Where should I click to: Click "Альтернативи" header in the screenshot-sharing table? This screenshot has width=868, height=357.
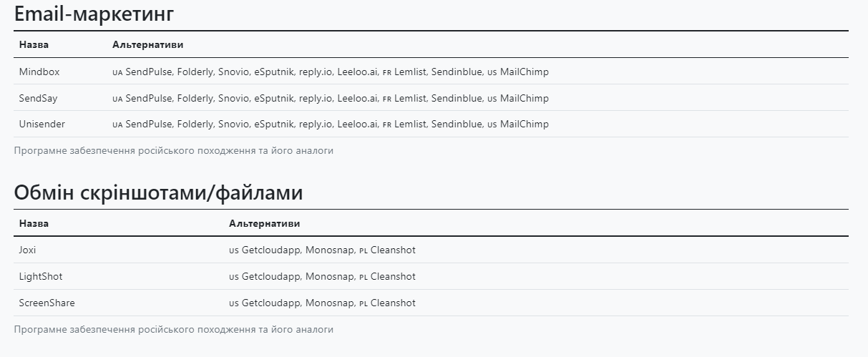coord(264,223)
